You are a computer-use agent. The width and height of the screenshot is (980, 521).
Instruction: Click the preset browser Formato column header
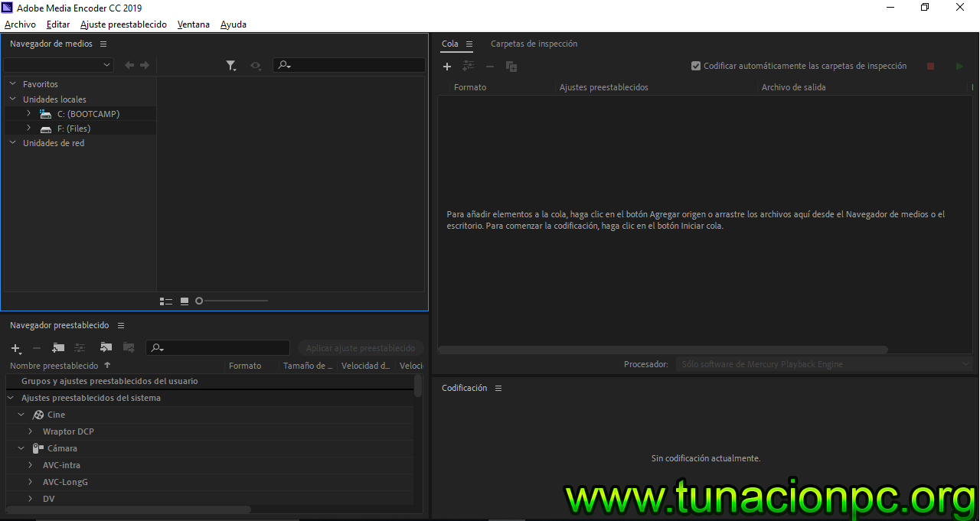245,366
